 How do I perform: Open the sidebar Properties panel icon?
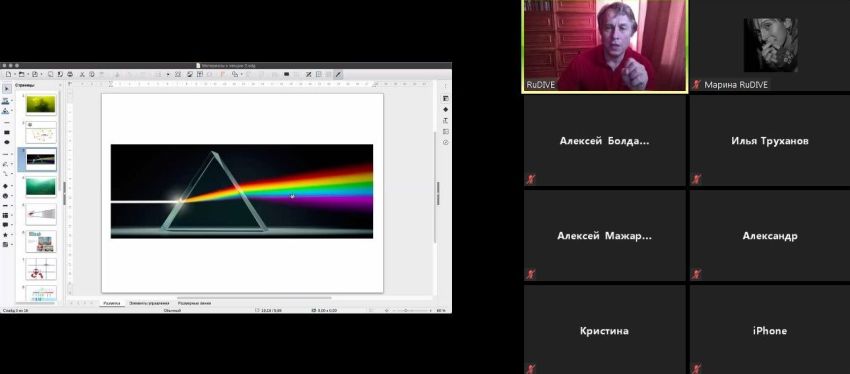(446, 99)
